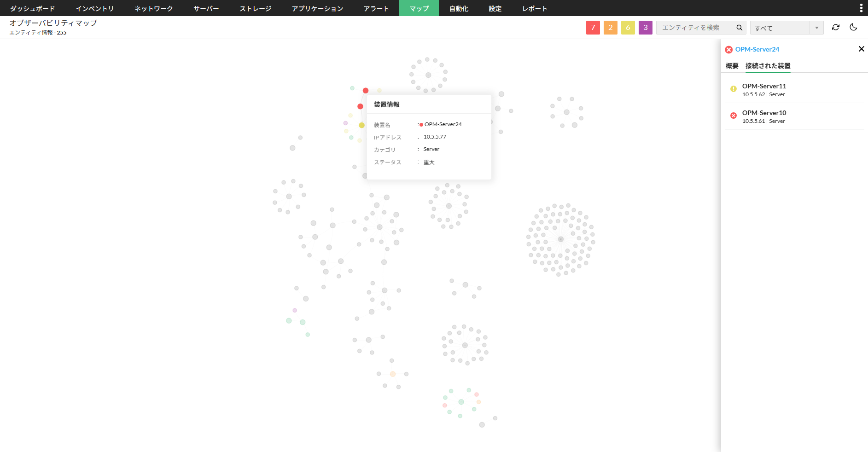
Task: Click IP 10.5.5.61 under OPM-Server10
Action: (x=753, y=121)
